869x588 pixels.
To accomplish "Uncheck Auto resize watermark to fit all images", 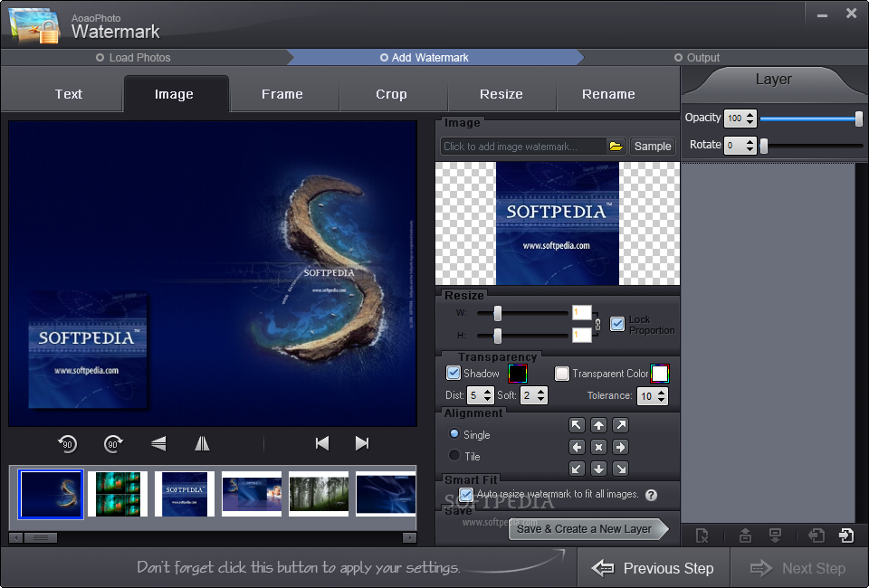I will (466, 495).
